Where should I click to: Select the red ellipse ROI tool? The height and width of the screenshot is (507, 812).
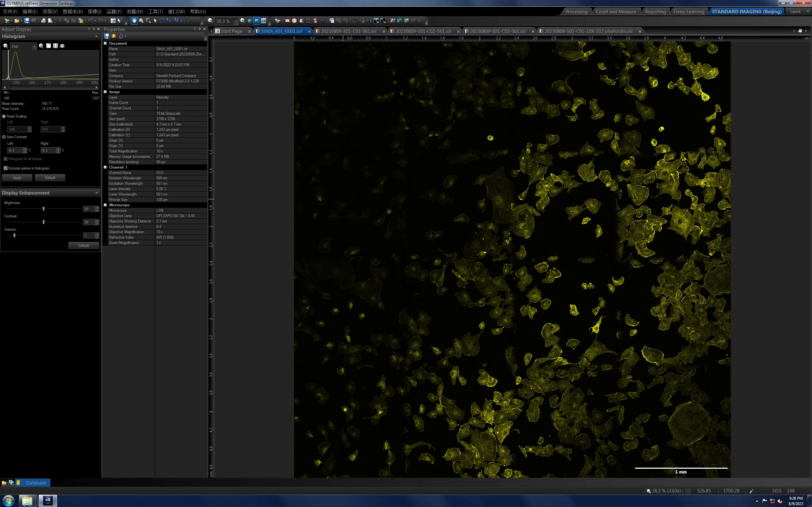click(x=294, y=21)
